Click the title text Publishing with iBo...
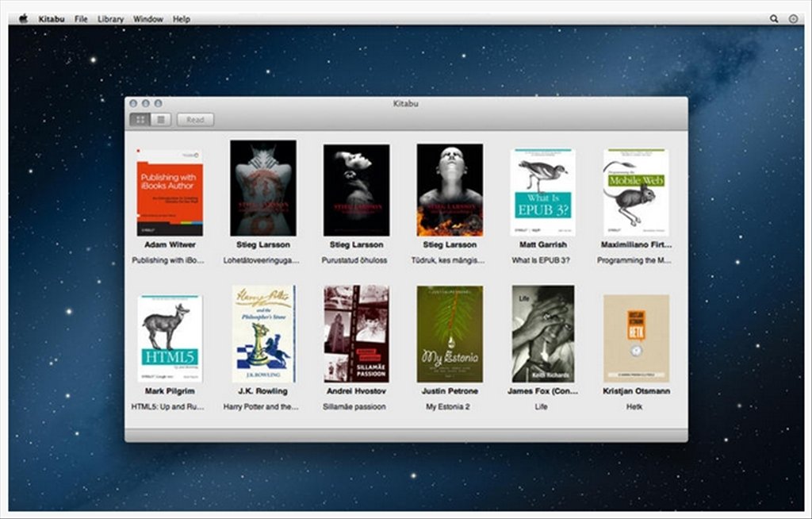Viewport: 812px width, 519px height. click(x=168, y=260)
